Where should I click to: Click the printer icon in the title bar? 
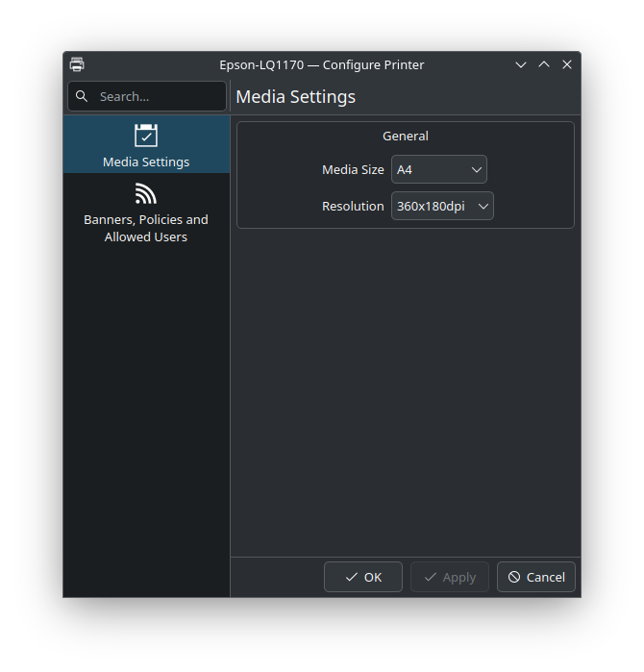click(x=77, y=64)
